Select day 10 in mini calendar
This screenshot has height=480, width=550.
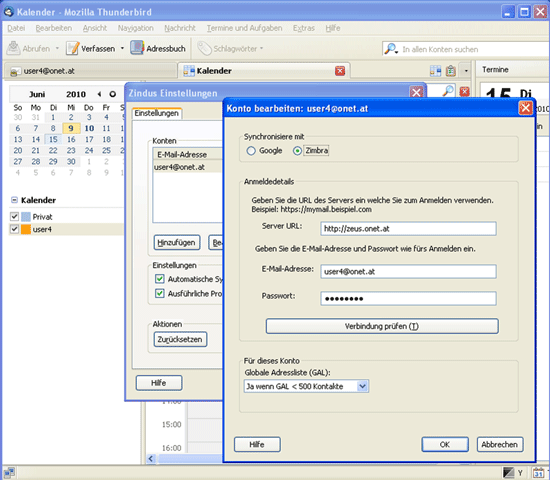pyautogui.click(x=89, y=128)
